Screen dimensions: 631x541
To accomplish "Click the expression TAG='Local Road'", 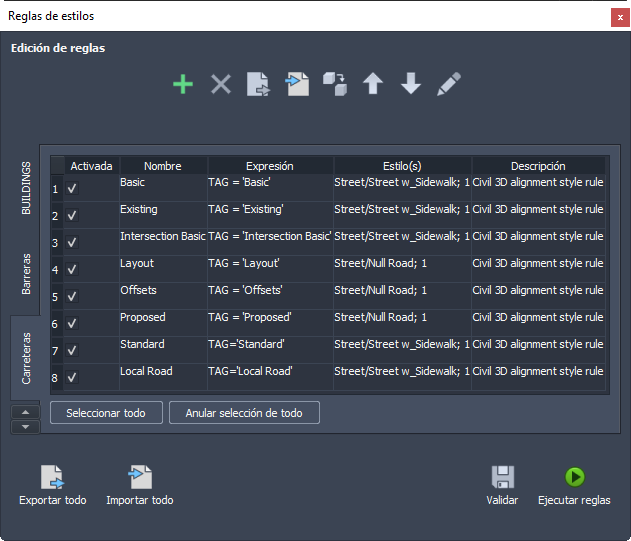I will tap(250, 371).
